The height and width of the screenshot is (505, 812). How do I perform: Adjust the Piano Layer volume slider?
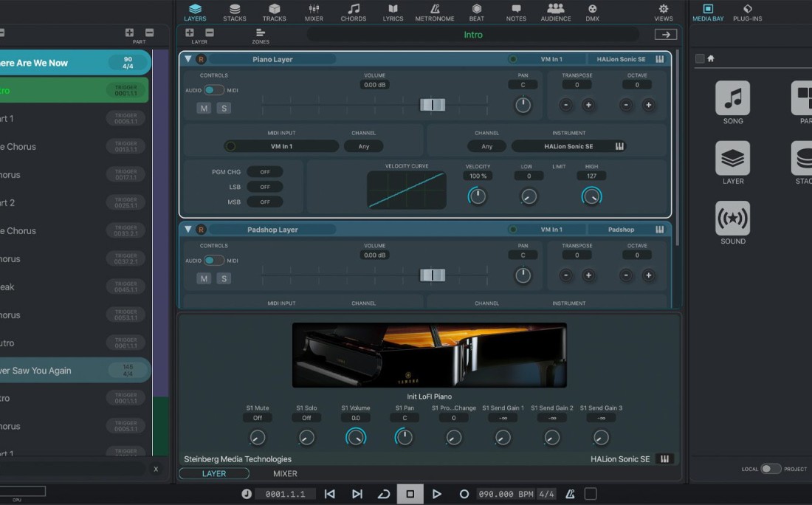(433, 105)
